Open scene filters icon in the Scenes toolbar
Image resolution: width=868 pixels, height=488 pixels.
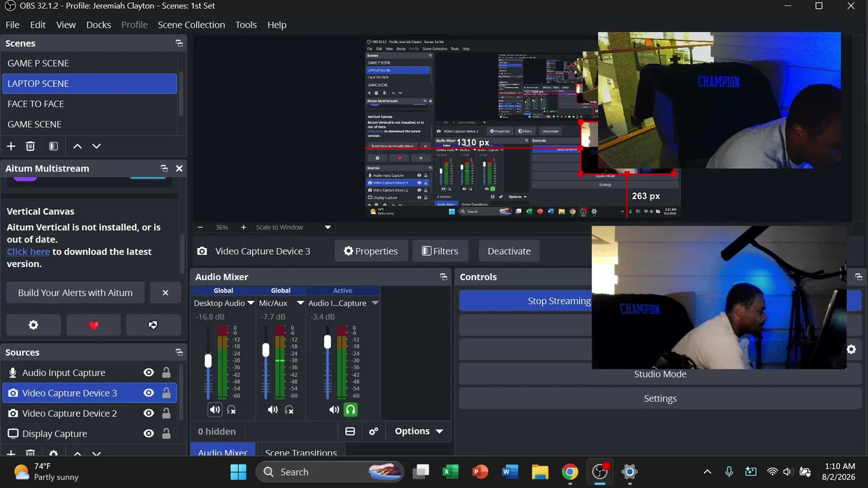pyautogui.click(x=54, y=146)
